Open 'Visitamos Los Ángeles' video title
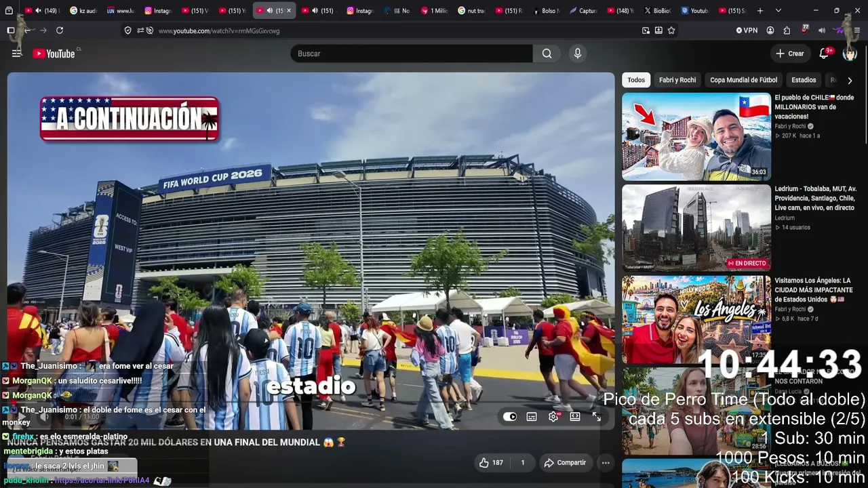The width and height of the screenshot is (868, 488). click(814, 290)
